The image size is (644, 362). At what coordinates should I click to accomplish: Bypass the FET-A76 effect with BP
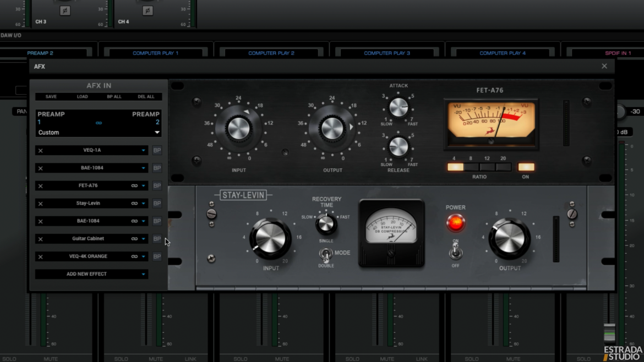coord(157,185)
